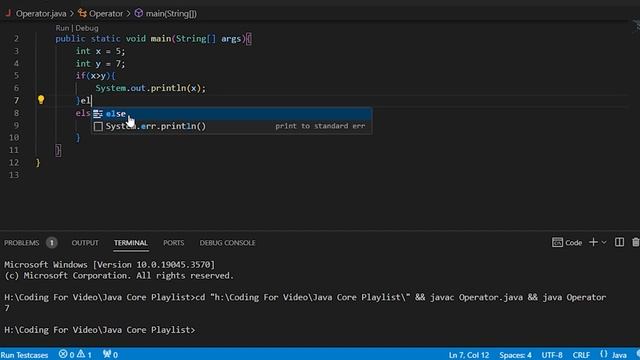This screenshot has width=640, height=360.
Task: Open the terminal launch profile dropdown arrow
Action: 604,242
